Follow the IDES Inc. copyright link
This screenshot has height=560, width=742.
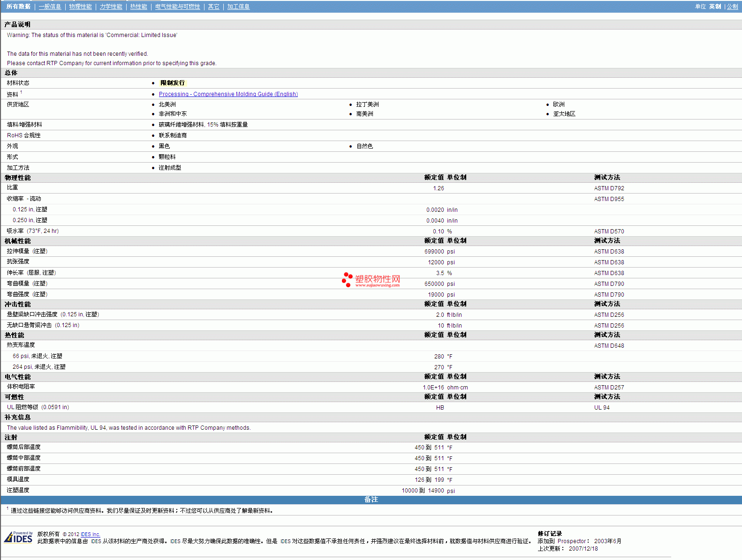[90, 534]
